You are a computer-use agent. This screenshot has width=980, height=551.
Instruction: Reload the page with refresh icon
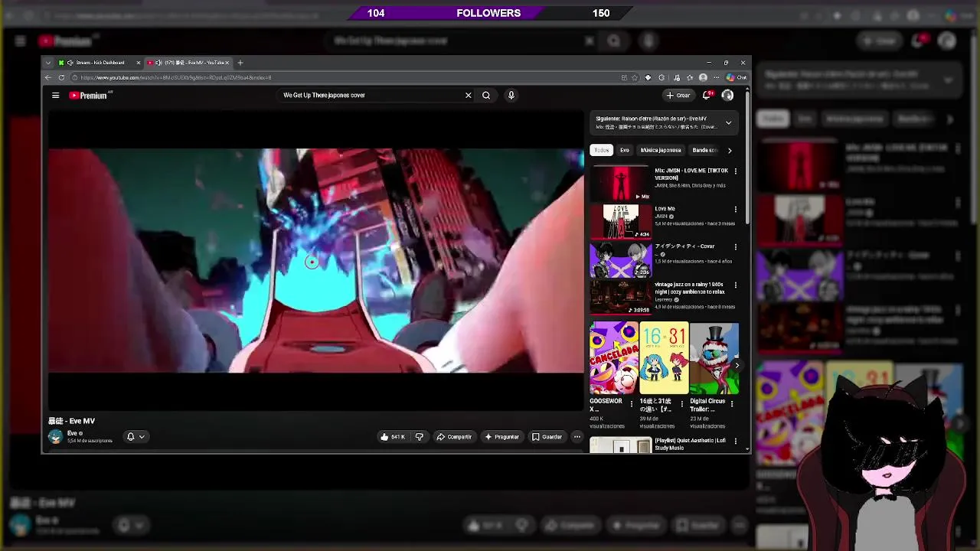click(61, 77)
